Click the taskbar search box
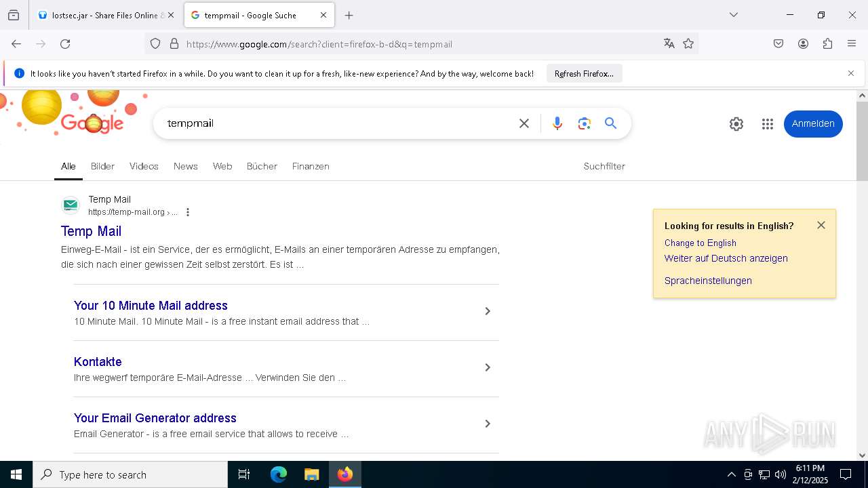Viewport: 868px width, 488px height. click(130, 474)
